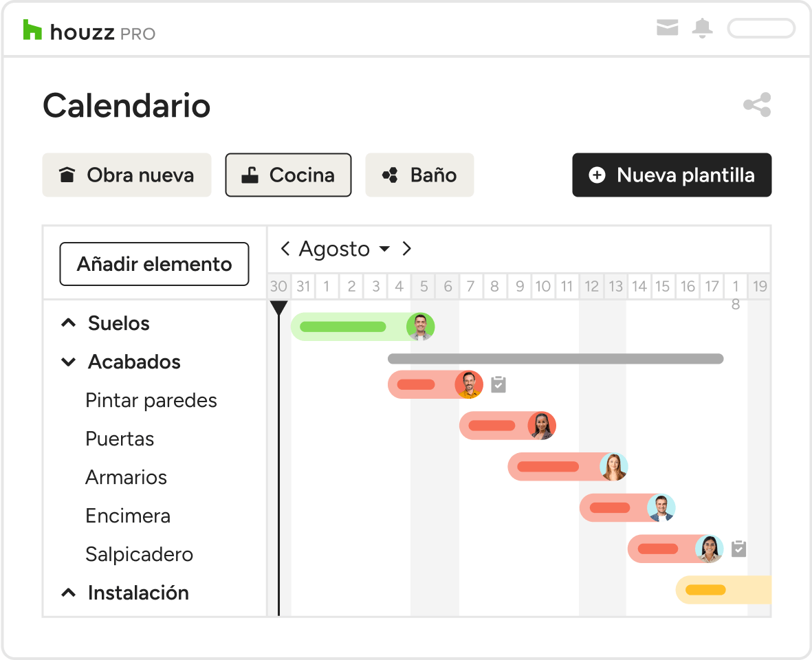This screenshot has width=812, height=660.
Task: Go to the next month arrow
Action: (407, 249)
